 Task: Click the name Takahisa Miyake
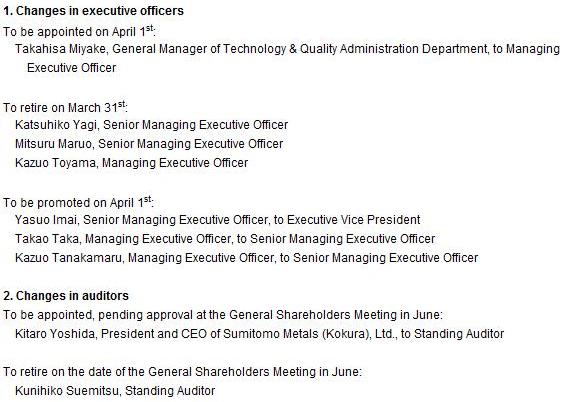pos(61,49)
